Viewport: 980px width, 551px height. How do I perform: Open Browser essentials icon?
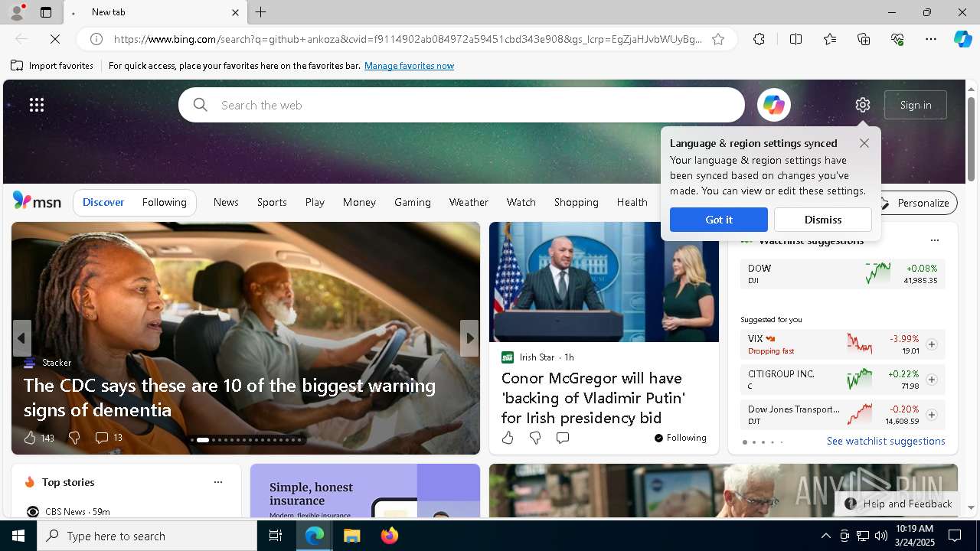click(x=897, y=39)
